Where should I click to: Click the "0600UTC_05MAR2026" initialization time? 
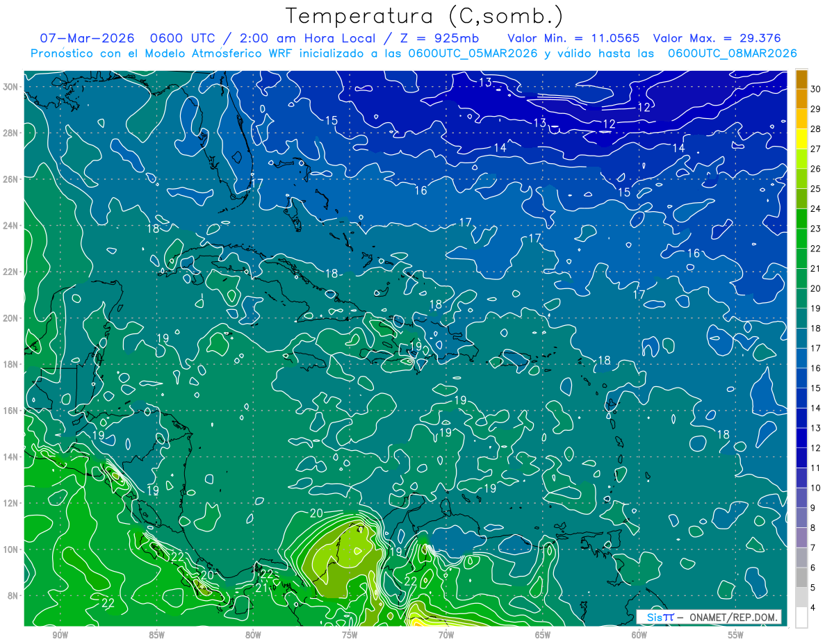pyautogui.click(x=473, y=53)
